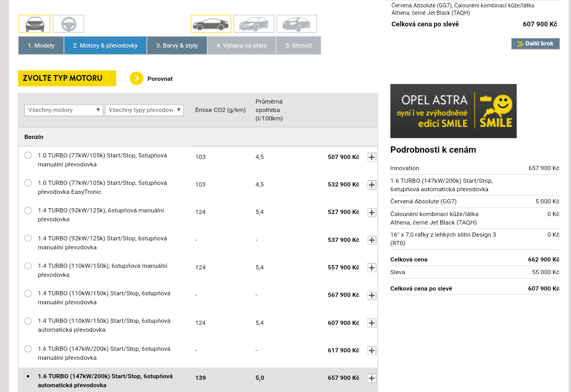Screen dimensions: 571x392
Task: Click plus icon on the 532 900 Kč row
Action: click(x=372, y=184)
